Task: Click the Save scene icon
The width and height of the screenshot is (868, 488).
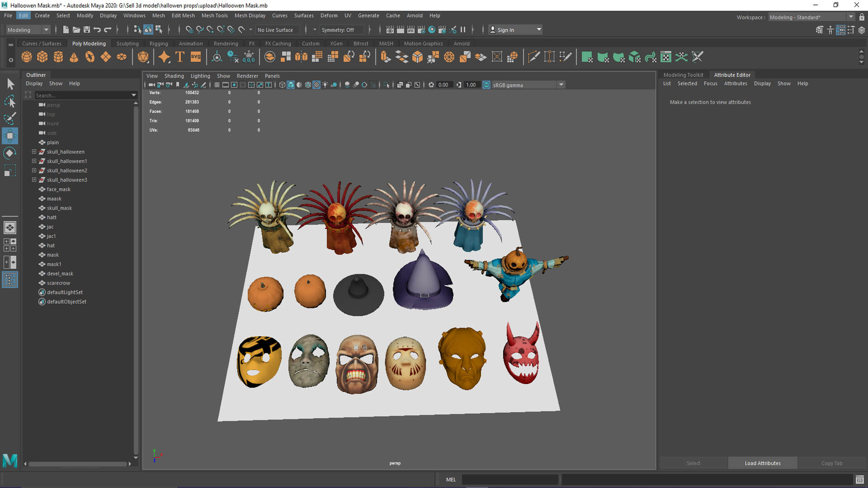Action: coord(87,30)
